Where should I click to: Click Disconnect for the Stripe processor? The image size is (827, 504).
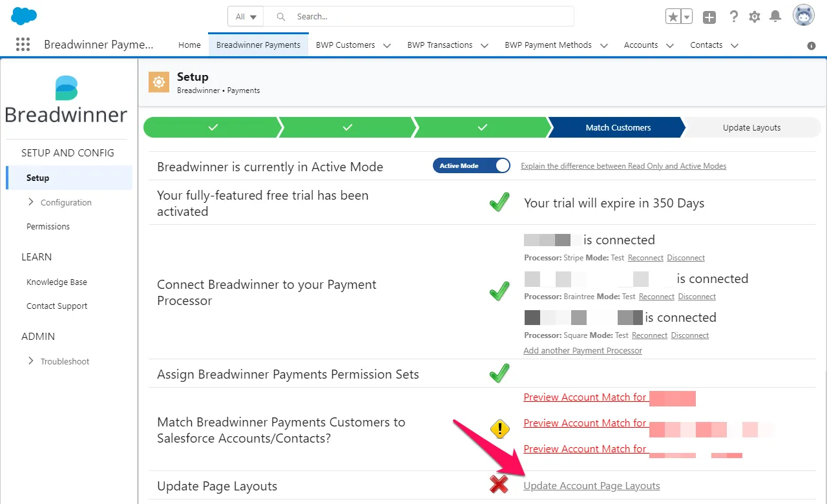coord(686,258)
